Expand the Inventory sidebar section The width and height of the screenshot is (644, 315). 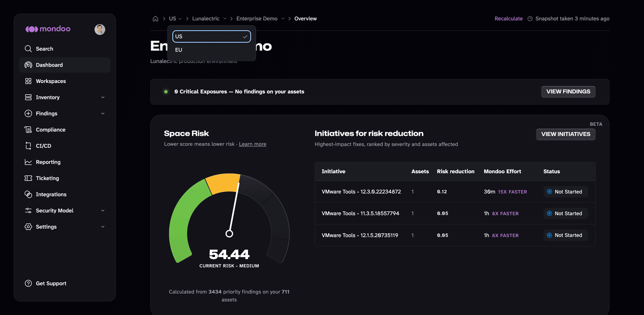(65, 97)
